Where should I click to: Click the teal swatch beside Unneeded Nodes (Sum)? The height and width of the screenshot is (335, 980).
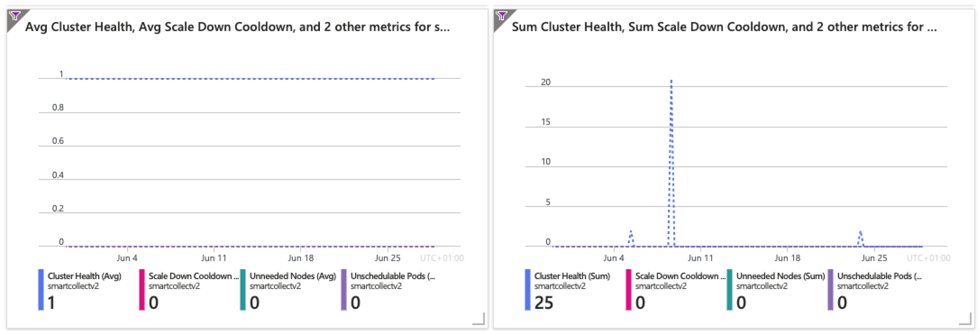coord(729,290)
